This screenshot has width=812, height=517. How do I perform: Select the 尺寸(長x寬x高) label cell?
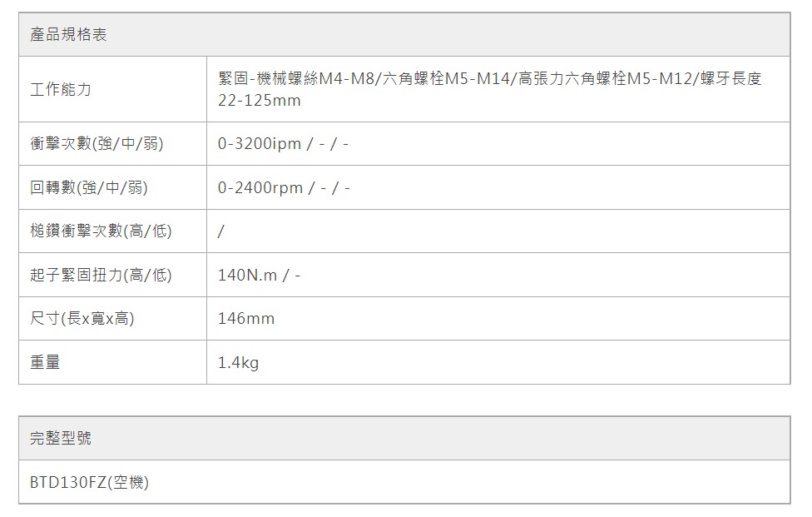[x=82, y=319]
